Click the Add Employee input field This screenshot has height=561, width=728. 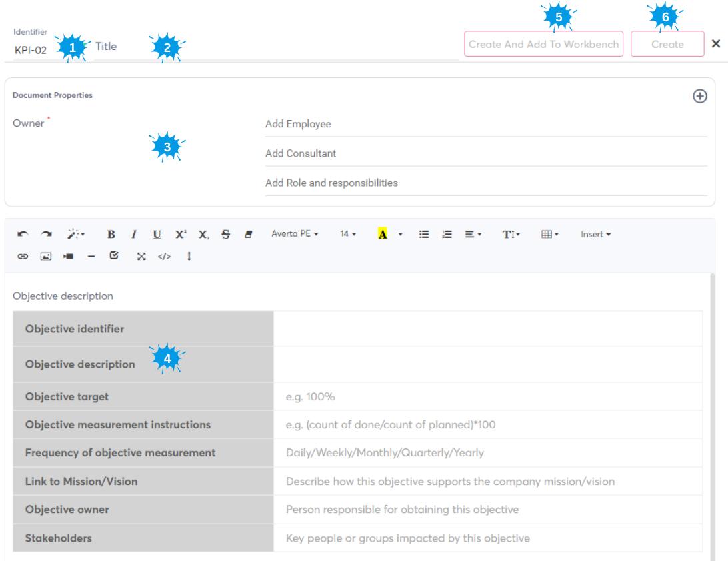(x=485, y=124)
